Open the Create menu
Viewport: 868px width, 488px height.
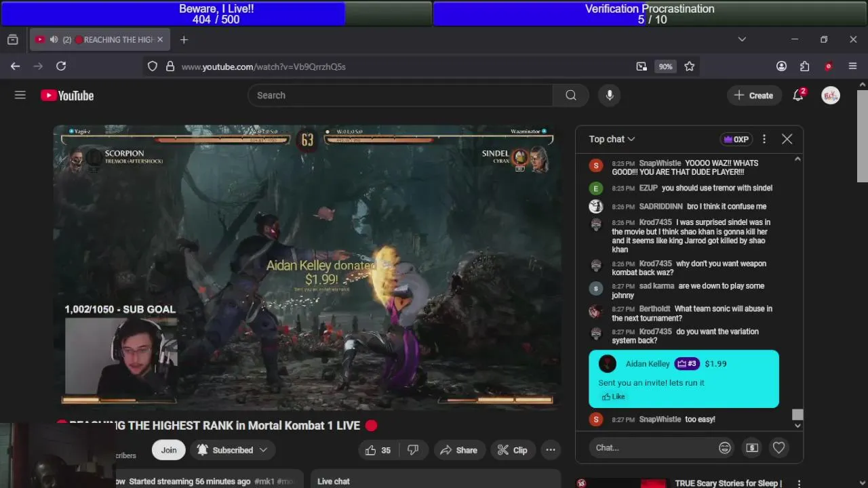coord(753,96)
